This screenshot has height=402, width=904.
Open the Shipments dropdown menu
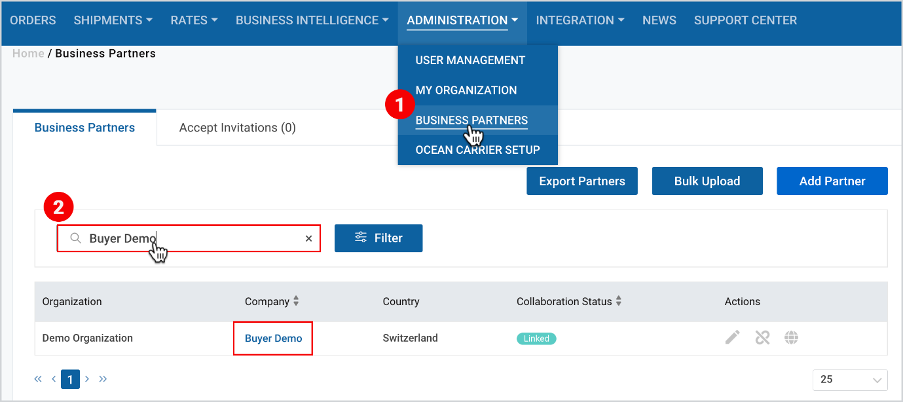click(x=113, y=20)
